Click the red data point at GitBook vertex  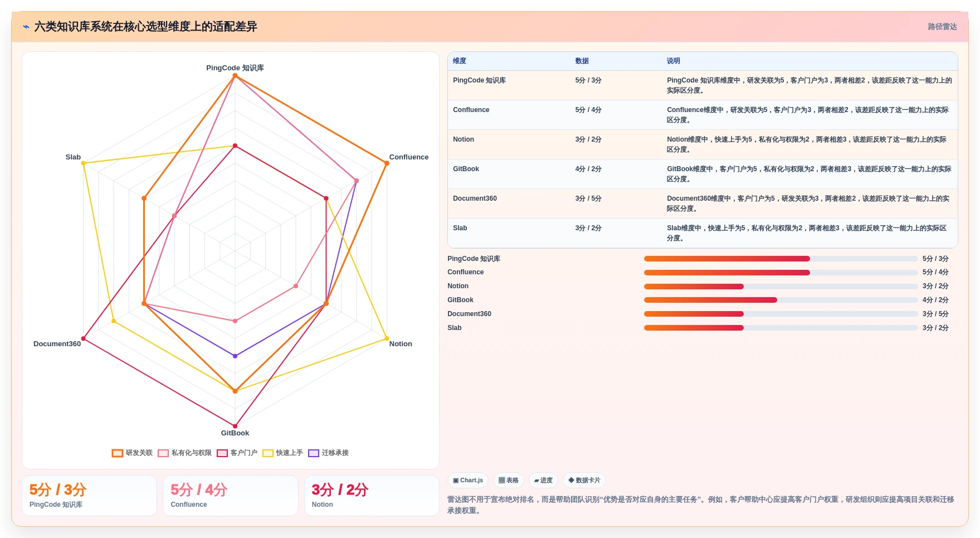[235, 426]
